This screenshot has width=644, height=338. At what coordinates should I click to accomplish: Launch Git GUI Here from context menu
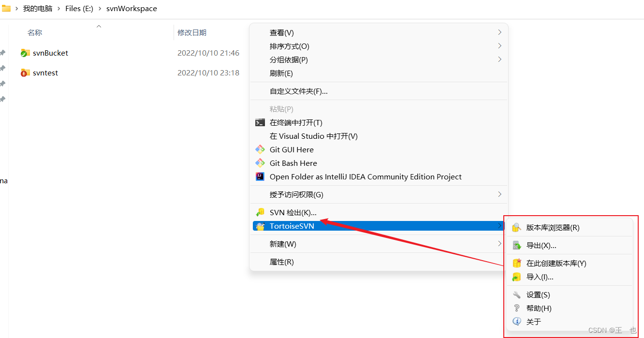pyautogui.click(x=291, y=149)
